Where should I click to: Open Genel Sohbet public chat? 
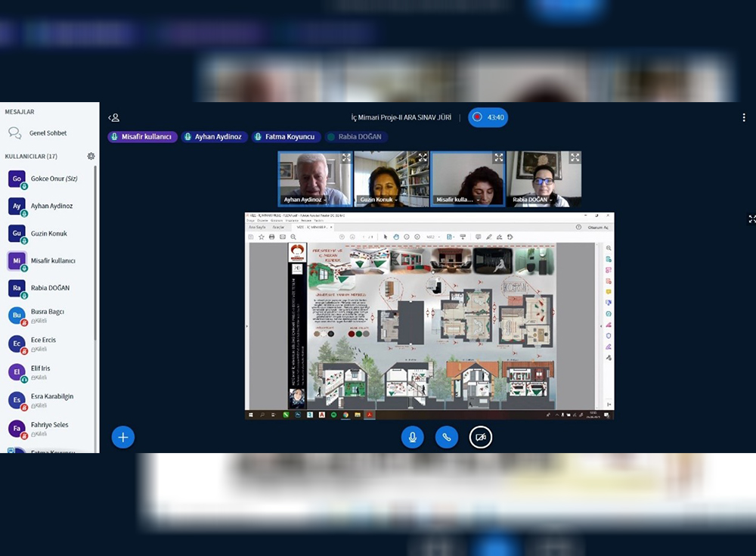47,133
